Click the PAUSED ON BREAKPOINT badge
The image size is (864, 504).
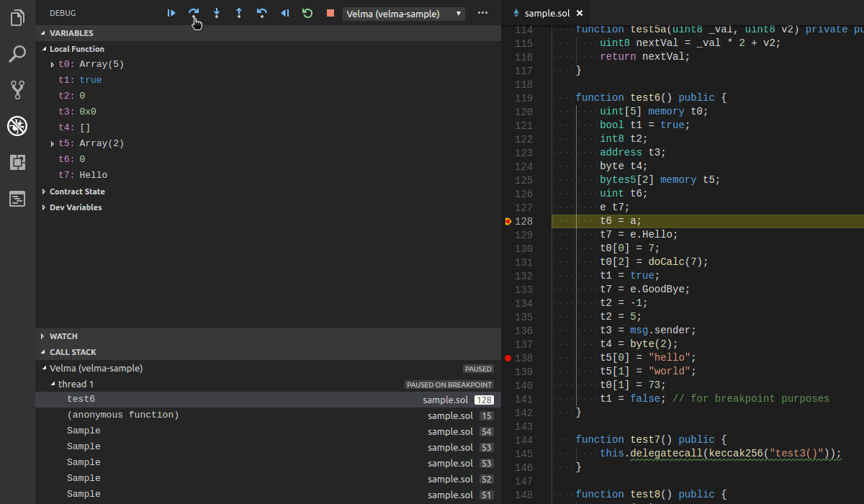tap(449, 384)
